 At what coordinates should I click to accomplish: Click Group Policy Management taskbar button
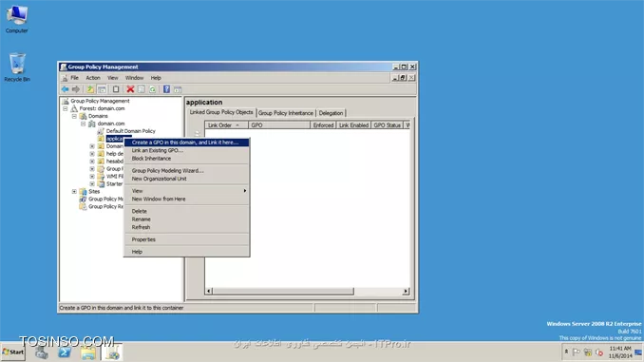[112, 352]
